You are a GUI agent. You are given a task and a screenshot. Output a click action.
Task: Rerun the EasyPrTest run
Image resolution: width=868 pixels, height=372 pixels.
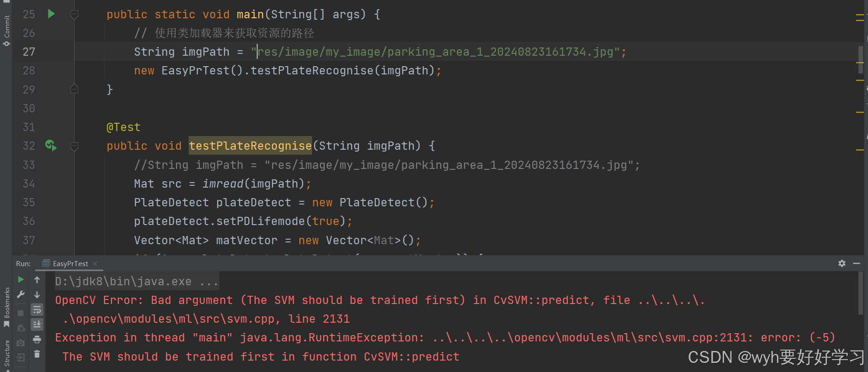click(21, 279)
